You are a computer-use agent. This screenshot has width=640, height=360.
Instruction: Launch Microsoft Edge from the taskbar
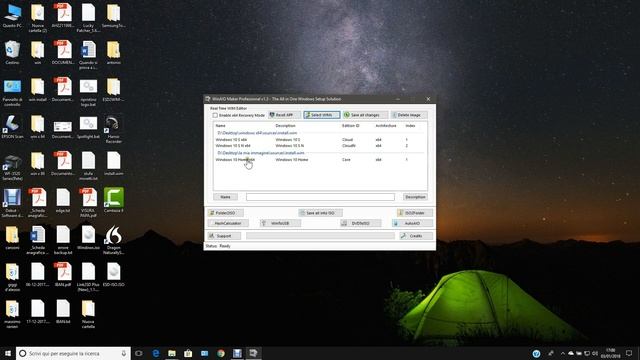tap(156, 353)
